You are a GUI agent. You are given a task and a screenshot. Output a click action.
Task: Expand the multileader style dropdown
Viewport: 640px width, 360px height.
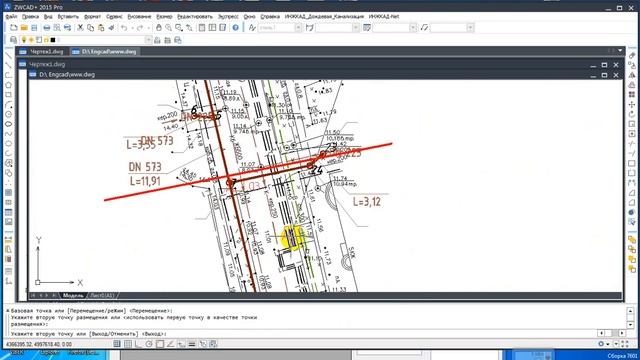(470, 28)
